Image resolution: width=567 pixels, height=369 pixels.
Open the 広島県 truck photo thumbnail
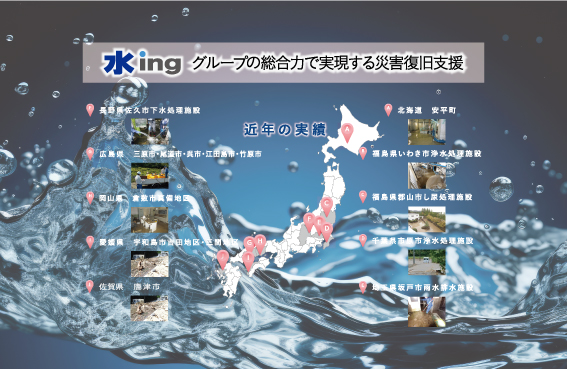click(150, 175)
